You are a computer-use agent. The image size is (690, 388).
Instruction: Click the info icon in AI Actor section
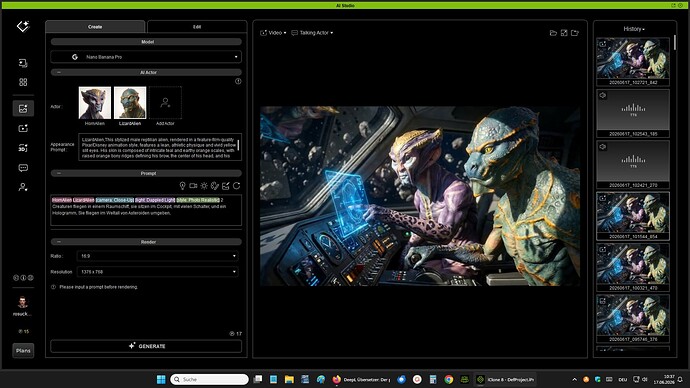point(238,81)
